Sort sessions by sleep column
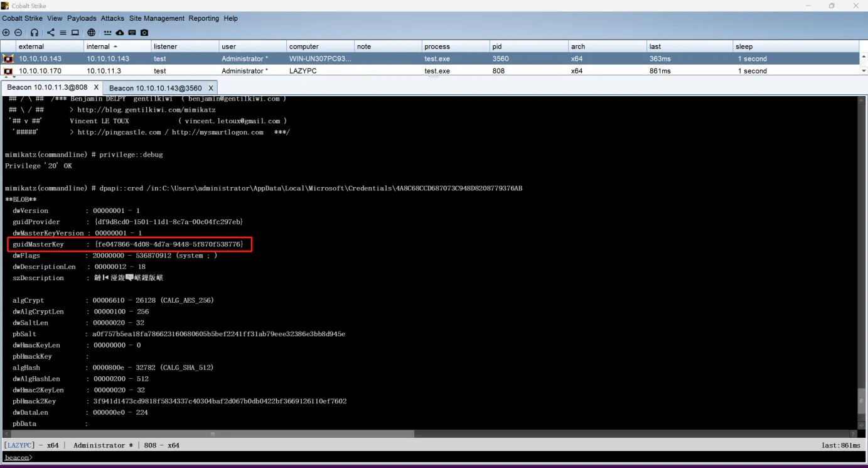 point(795,46)
